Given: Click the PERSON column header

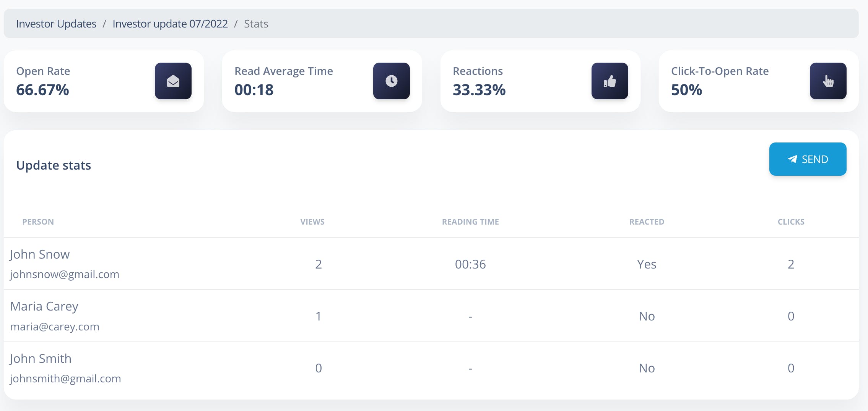Looking at the screenshot, I should click(38, 222).
